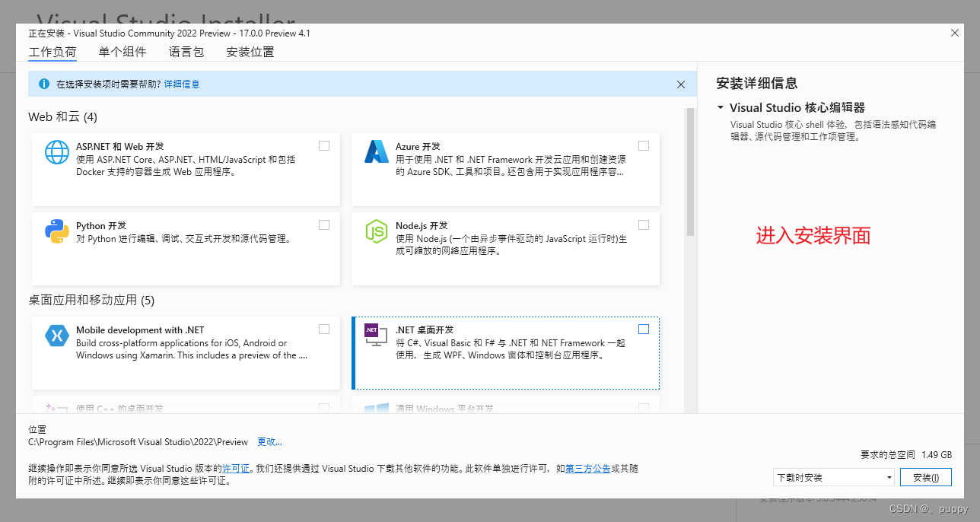Dismiss the blue help banner
Image resolution: width=980 pixels, height=522 pixels.
(681, 84)
